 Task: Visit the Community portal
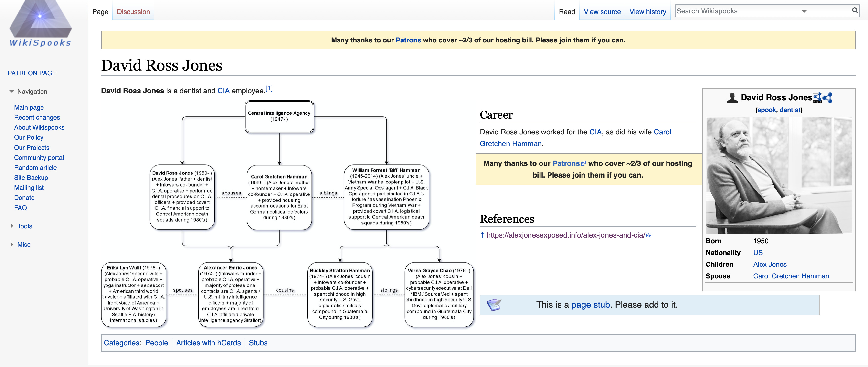pyautogui.click(x=39, y=158)
